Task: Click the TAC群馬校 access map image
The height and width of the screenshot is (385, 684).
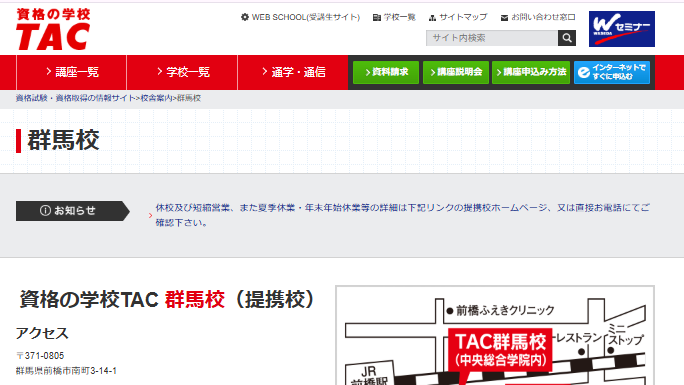Action: coord(495,336)
